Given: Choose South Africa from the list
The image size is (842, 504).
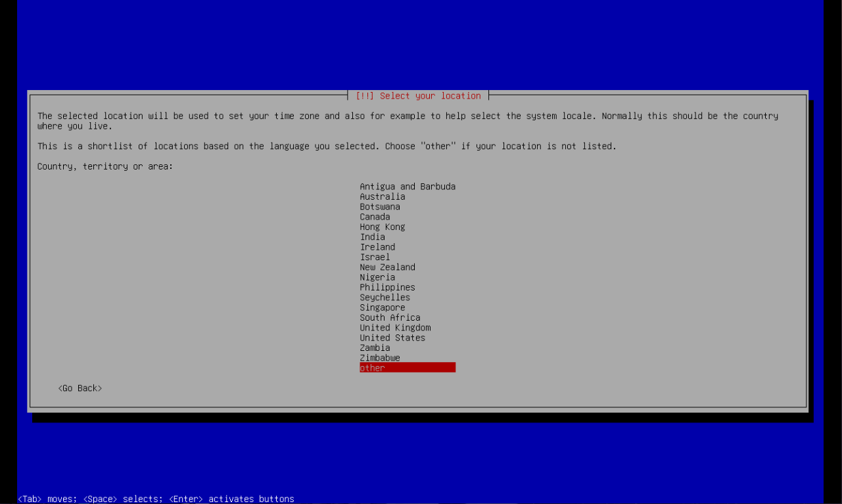Looking at the screenshot, I should (x=390, y=318).
